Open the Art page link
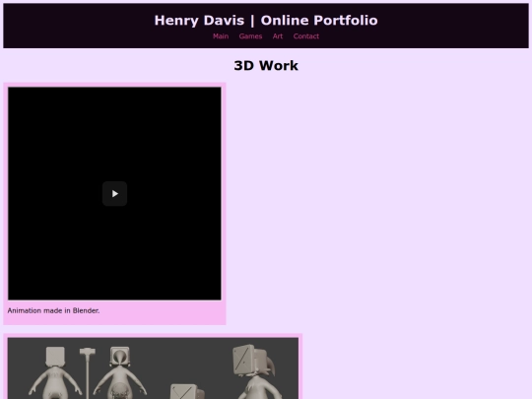 pyautogui.click(x=278, y=36)
